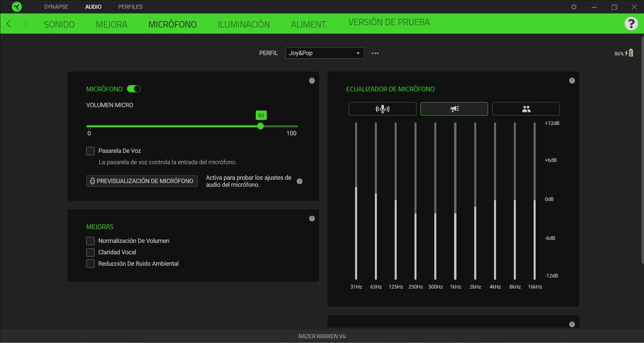Open the Iluminación tab
The height and width of the screenshot is (343, 644).
[244, 25]
